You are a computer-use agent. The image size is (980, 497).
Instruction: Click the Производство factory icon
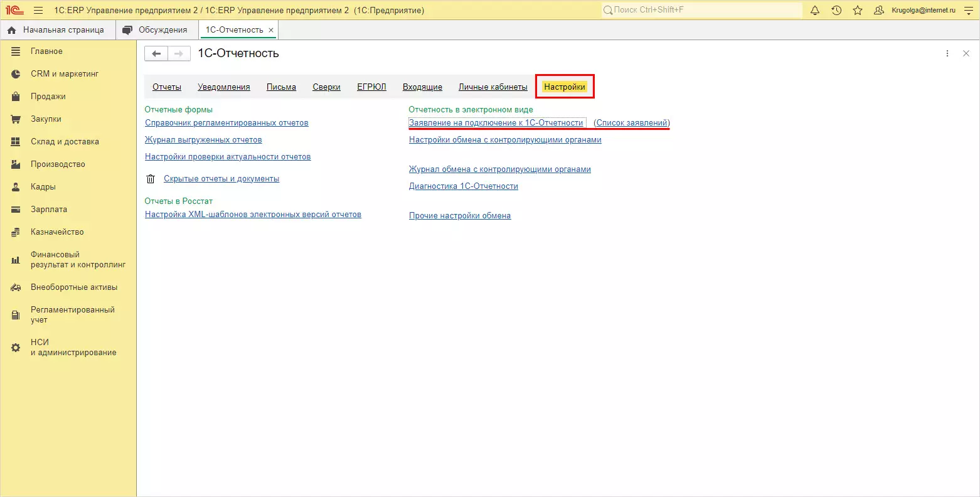coord(16,164)
